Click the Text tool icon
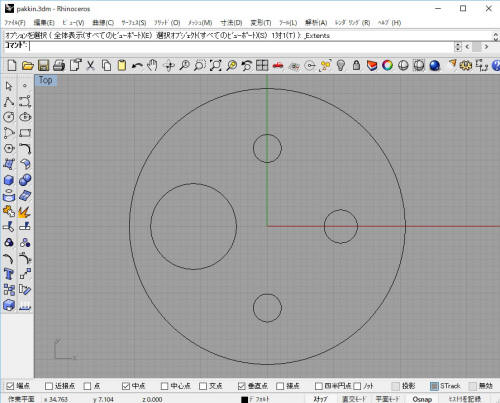 pos(9,274)
